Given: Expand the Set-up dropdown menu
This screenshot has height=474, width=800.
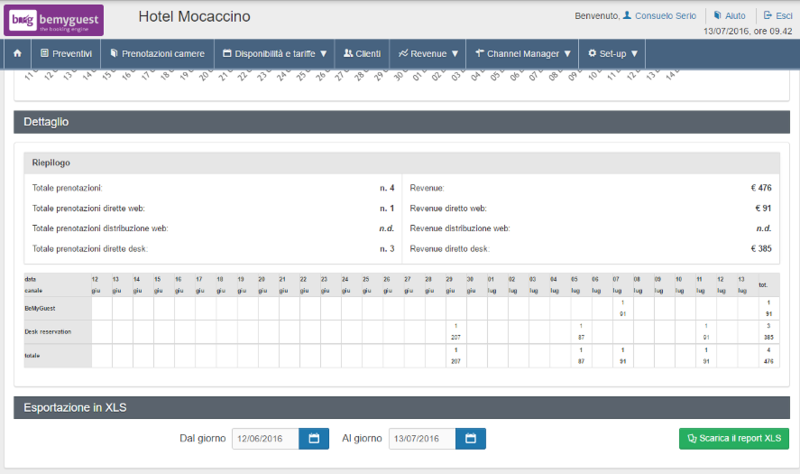Looking at the screenshot, I should click(613, 53).
